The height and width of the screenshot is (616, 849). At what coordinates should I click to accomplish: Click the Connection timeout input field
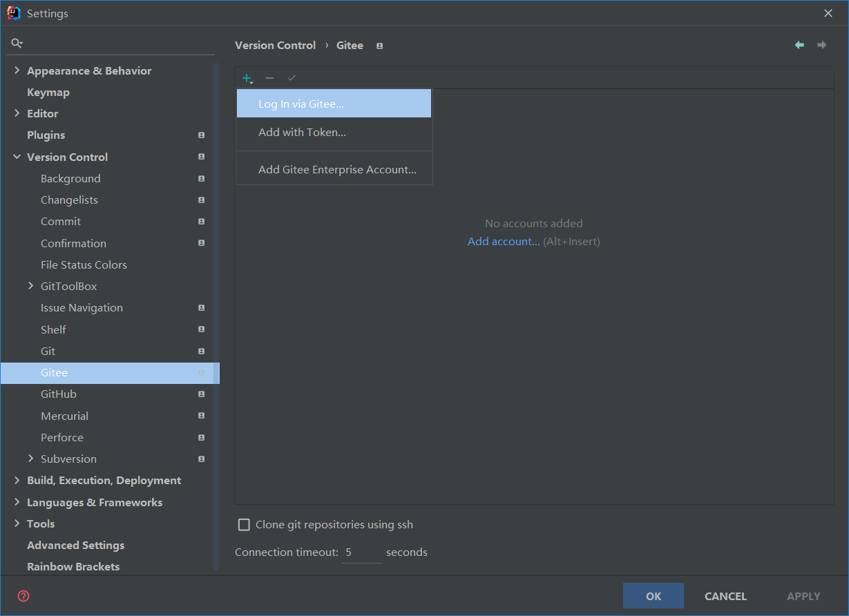[362, 552]
